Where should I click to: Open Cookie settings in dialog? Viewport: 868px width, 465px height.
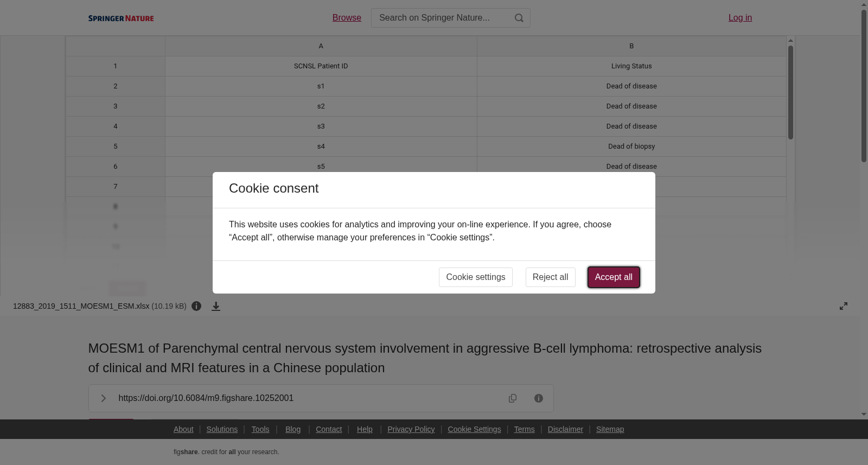coord(476,277)
